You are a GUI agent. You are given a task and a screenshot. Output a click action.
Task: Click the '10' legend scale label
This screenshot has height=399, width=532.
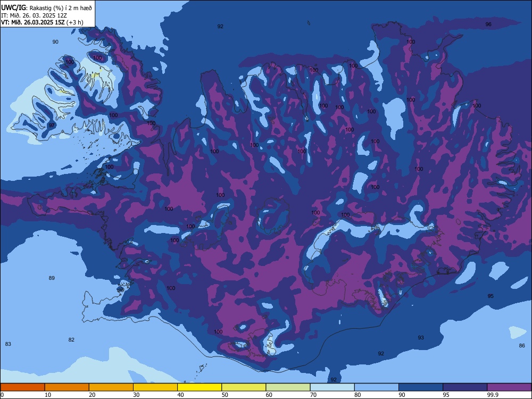coord(48,395)
